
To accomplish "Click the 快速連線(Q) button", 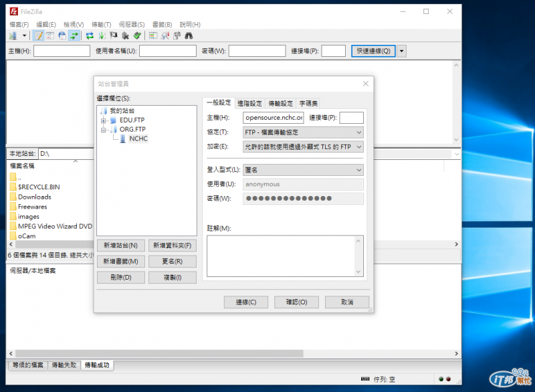I will tap(373, 52).
